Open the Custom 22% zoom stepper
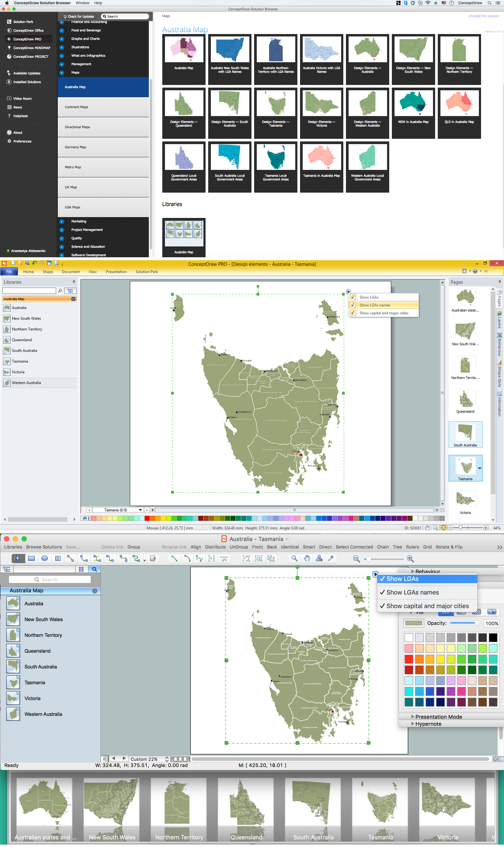The height and width of the screenshot is (847, 504). click(x=167, y=759)
